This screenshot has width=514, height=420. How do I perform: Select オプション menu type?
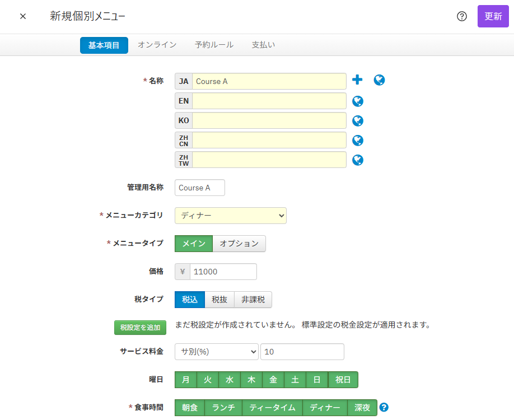tap(239, 244)
